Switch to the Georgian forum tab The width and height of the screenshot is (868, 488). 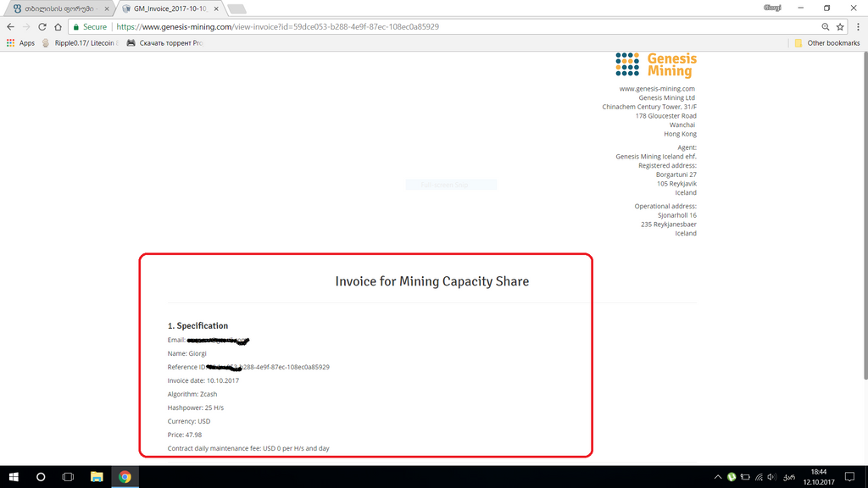point(60,8)
